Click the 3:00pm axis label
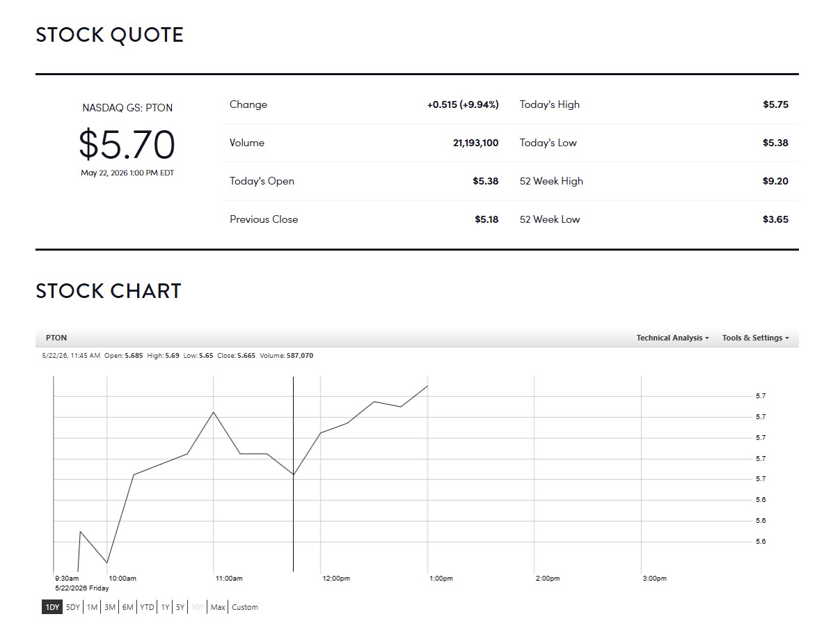Screen dimensions: 840x635 pos(654,579)
